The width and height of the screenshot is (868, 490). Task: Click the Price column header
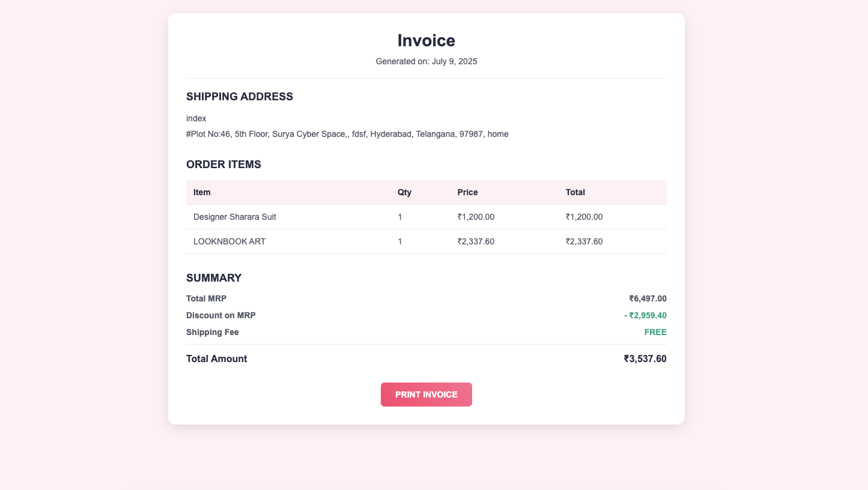tap(467, 192)
